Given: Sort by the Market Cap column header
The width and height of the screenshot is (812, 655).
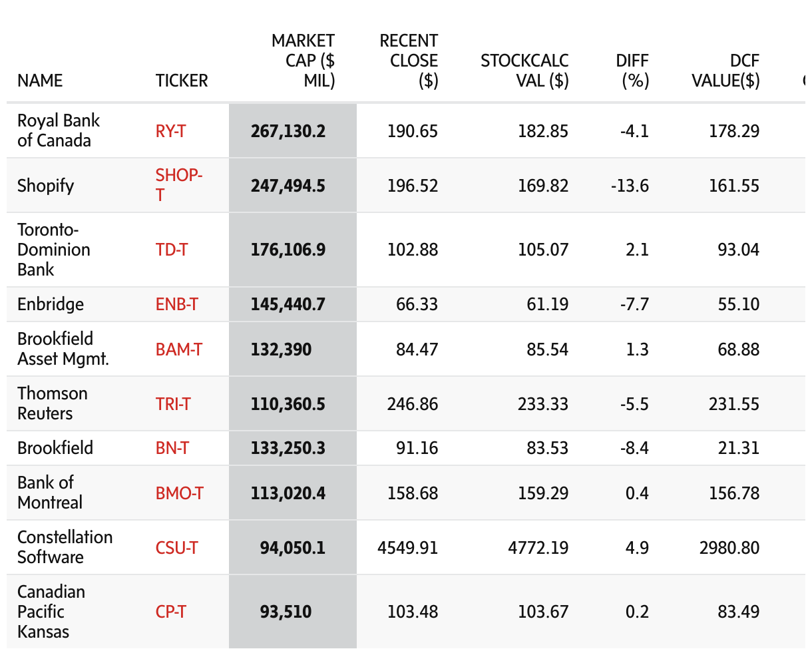Looking at the screenshot, I should (x=303, y=61).
